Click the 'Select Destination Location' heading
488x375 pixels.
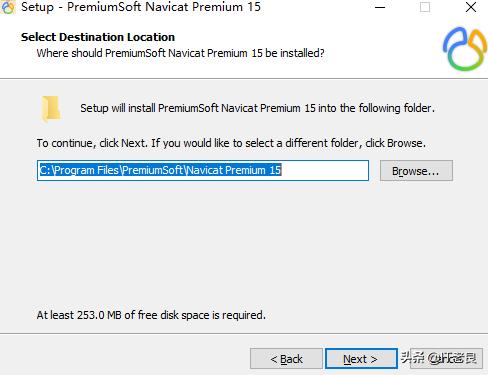click(98, 37)
